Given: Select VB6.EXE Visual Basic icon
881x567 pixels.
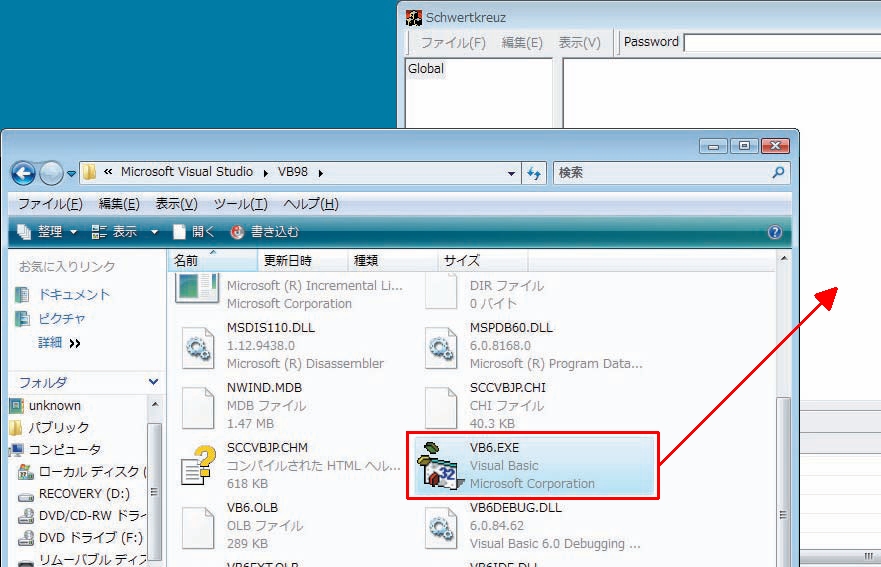Looking at the screenshot, I should coord(441,466).
